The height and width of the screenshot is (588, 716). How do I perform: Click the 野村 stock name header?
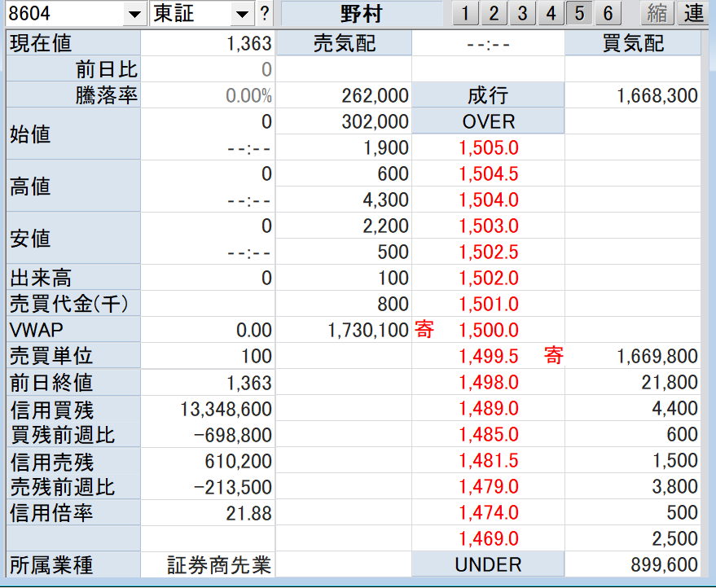(x=361, y=14)
